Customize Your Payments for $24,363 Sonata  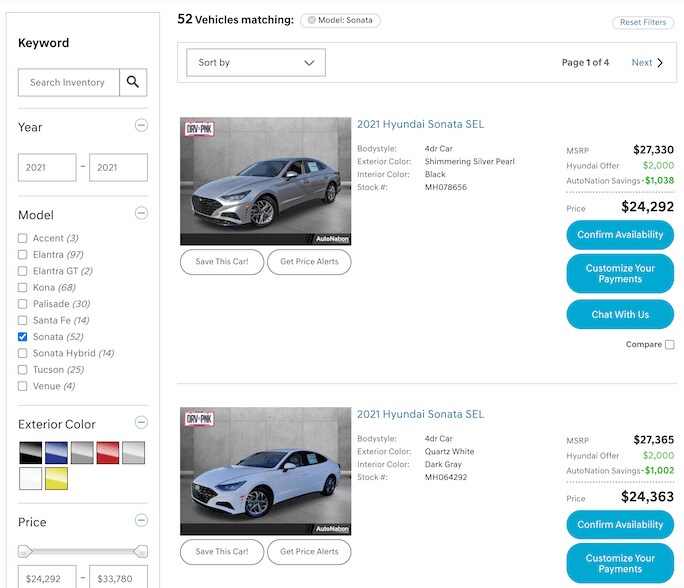coord(620,564)
